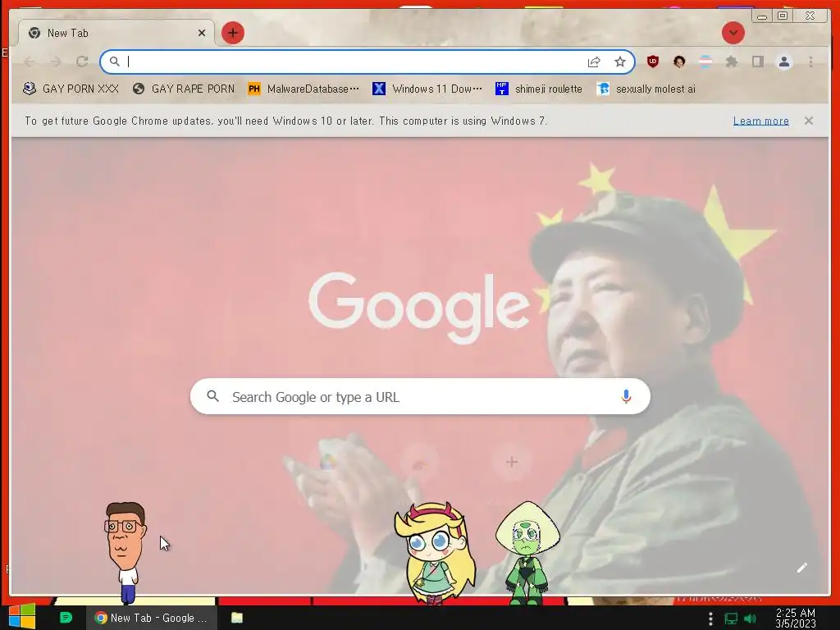Toggle the Chrome side panel

[x=757, y=62]
